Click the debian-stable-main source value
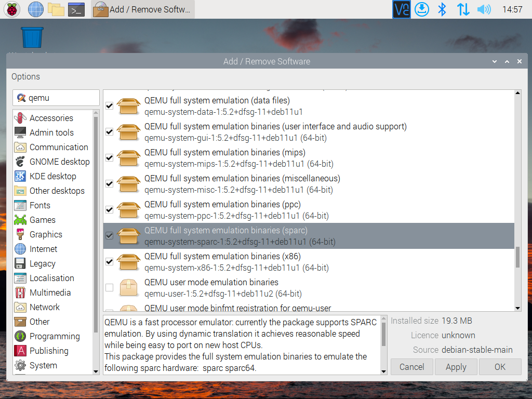The height and width of the screenshot is (399, 532). (x=477, y=350)
